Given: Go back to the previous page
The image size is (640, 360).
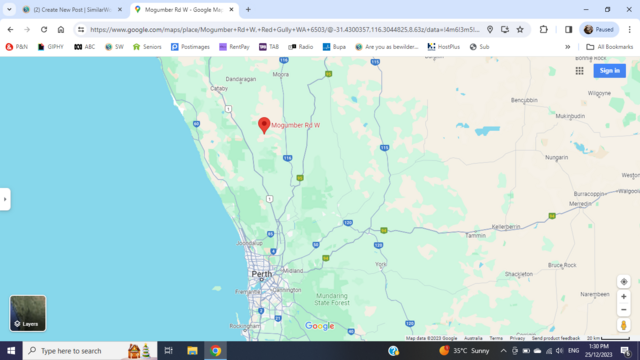Looking at the screenshot, I should [x=10, y=29].
